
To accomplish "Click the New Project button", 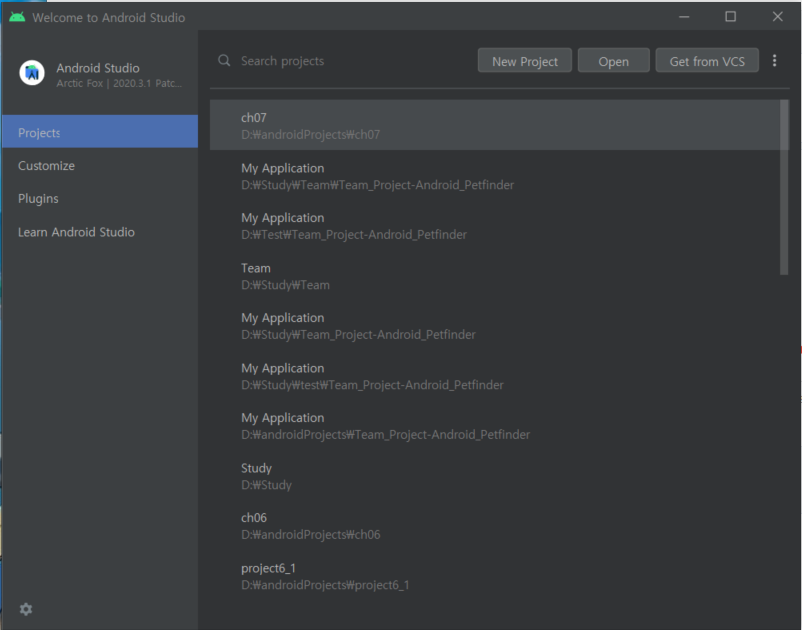I will click(525, 61).
